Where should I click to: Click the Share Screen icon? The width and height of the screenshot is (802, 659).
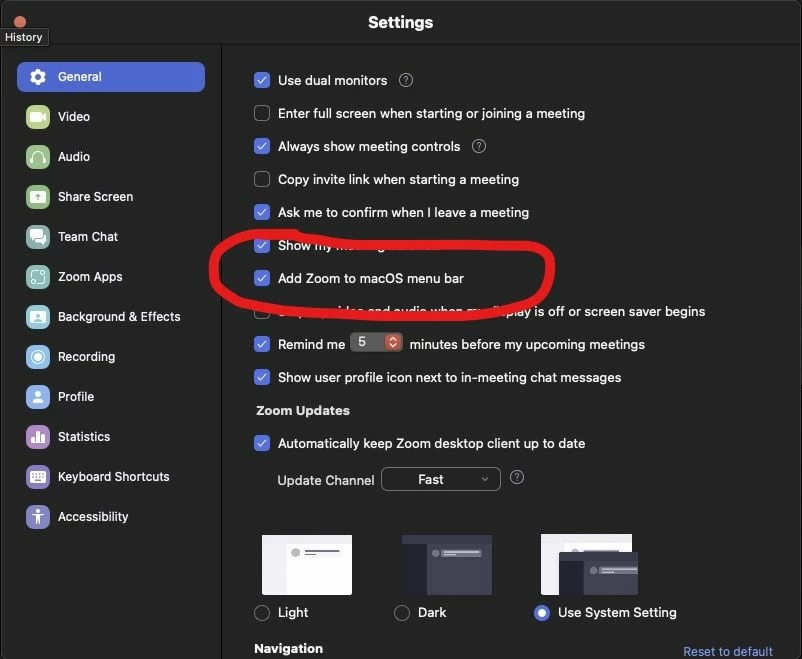pos(38,196)
